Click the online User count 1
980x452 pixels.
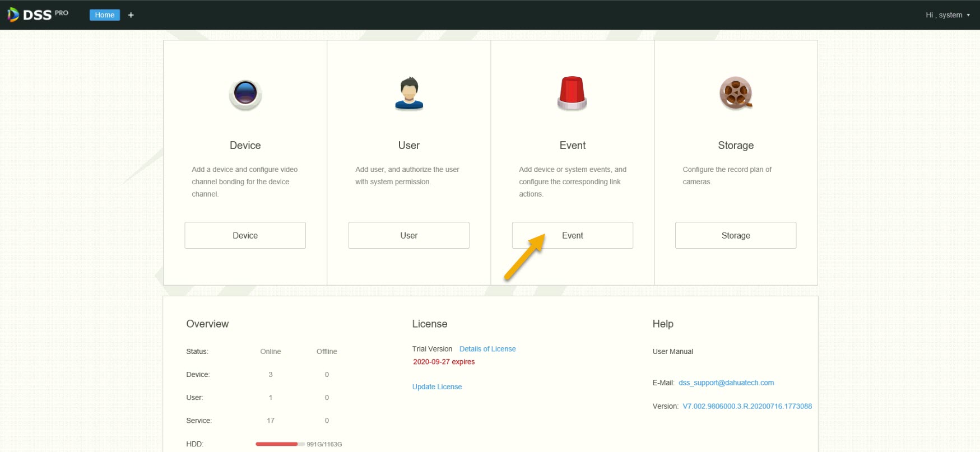click(x=271, y=398)
